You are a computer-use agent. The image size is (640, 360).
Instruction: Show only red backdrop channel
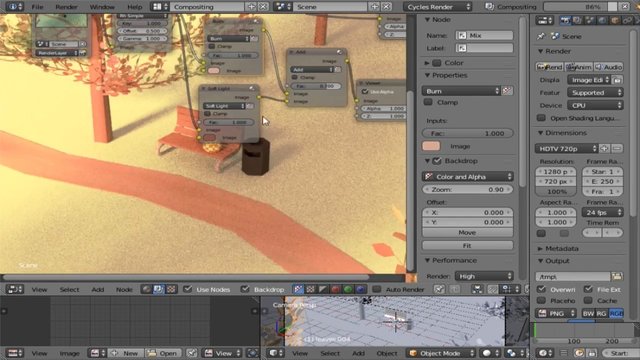tap(336, 289)
